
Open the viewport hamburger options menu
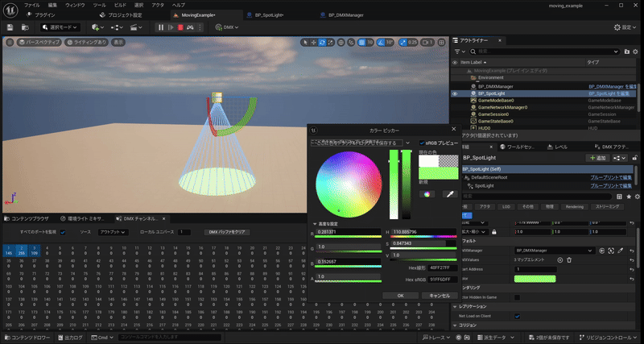10,42
